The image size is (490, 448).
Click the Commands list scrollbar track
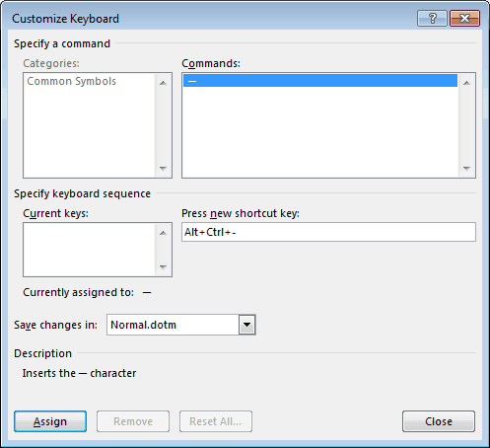click(466, 125)
